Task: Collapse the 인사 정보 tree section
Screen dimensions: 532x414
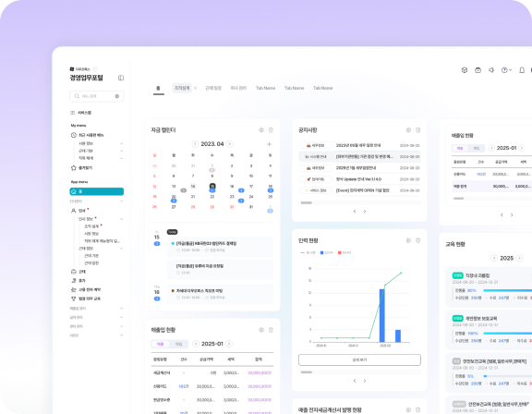Action: coord(121,219)
